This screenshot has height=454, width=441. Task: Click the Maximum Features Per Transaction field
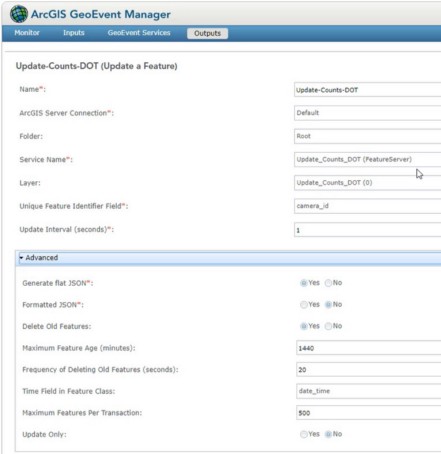[x=369, y=413]
